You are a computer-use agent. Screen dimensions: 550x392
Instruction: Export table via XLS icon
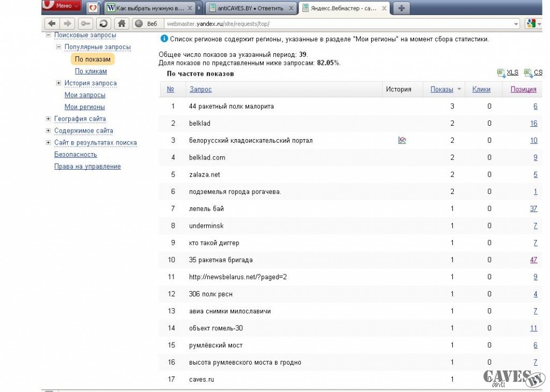coord(501,73)
